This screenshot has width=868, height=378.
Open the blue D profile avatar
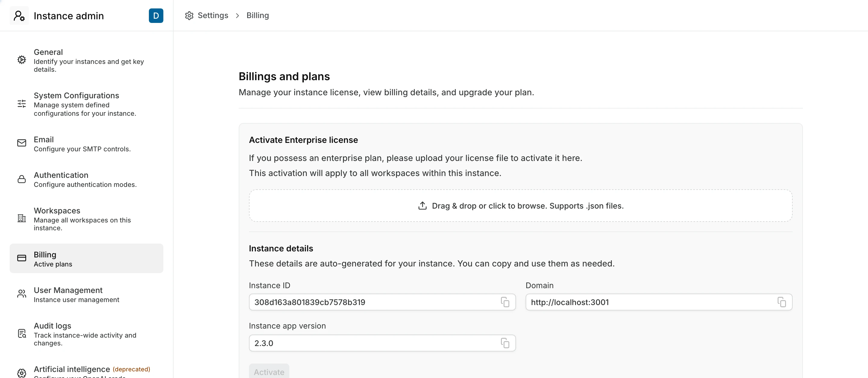coord(156,15)
